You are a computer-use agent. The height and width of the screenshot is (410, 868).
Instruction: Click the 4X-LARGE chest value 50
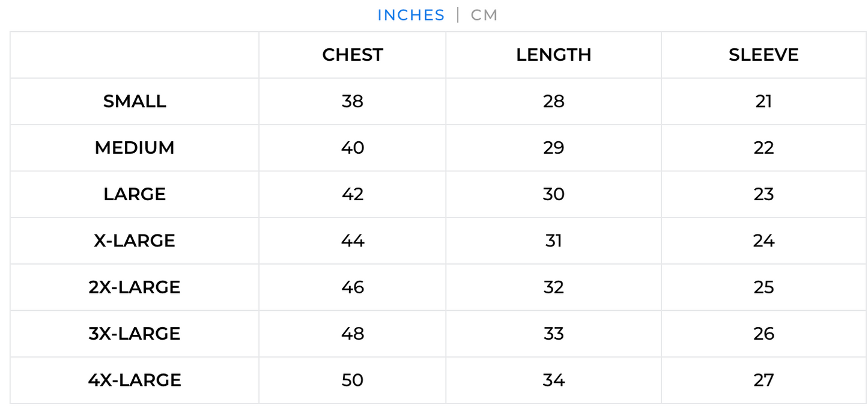(x=353, y=380)
